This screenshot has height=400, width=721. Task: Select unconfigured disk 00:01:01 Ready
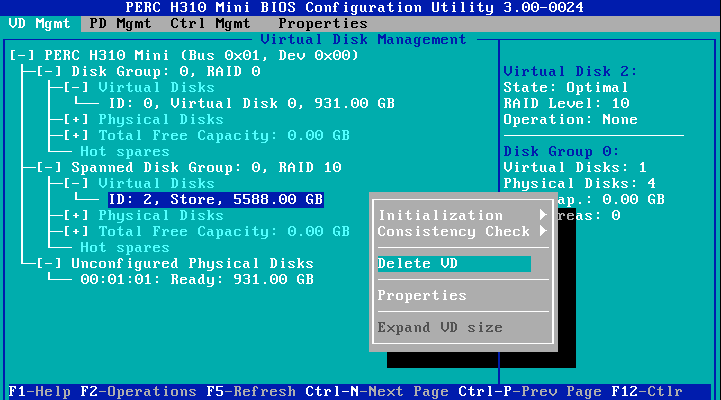(197, 280)
